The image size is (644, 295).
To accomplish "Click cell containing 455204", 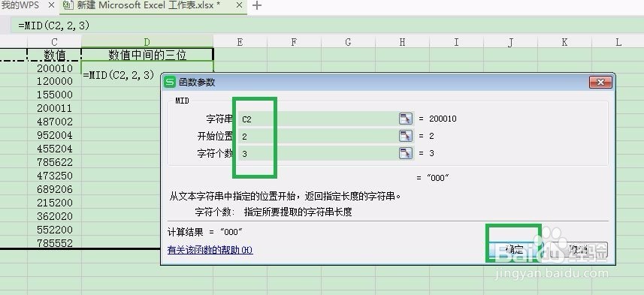I will pos(54,149).
